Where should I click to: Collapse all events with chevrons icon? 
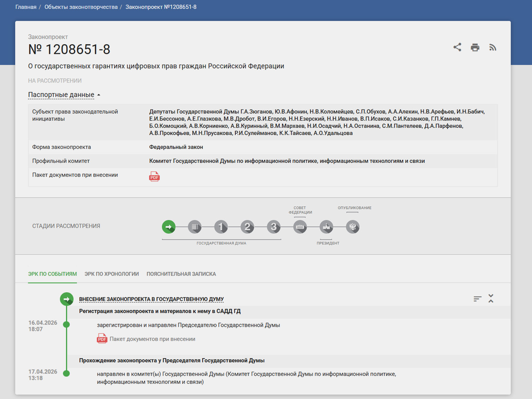tap(491, 298)
